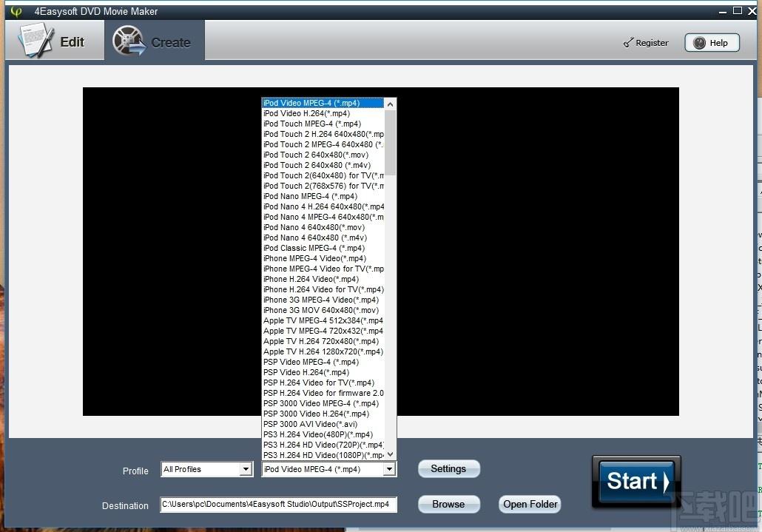Pick iPhone 3G MPEG-4 Video(*.mp4)

click(x=323, y=300)
